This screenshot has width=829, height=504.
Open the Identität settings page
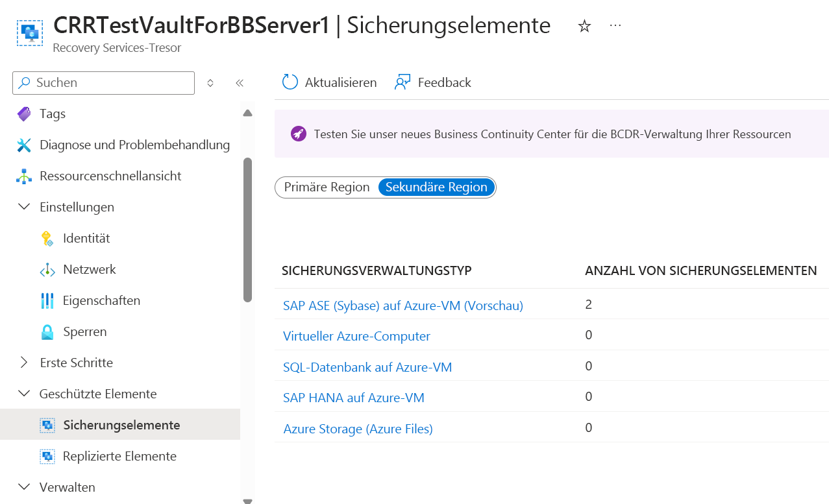click(86, 238)
